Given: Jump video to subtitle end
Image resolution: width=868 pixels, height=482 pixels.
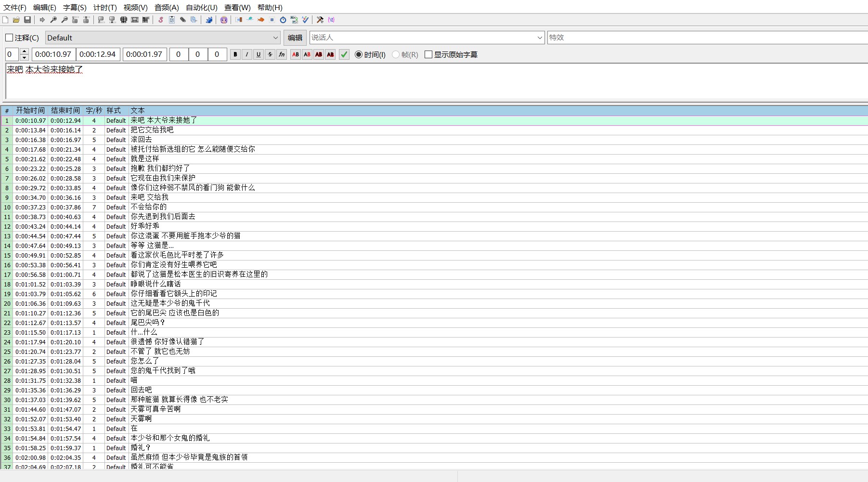Looking at the screenshot, I should tap(86, 20).
